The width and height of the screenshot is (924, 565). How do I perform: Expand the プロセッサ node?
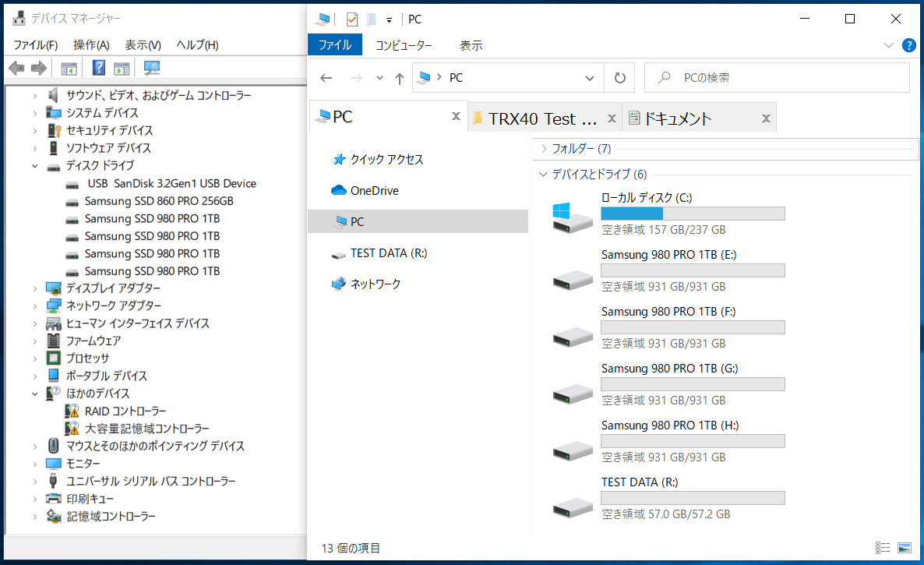point(35,358)
